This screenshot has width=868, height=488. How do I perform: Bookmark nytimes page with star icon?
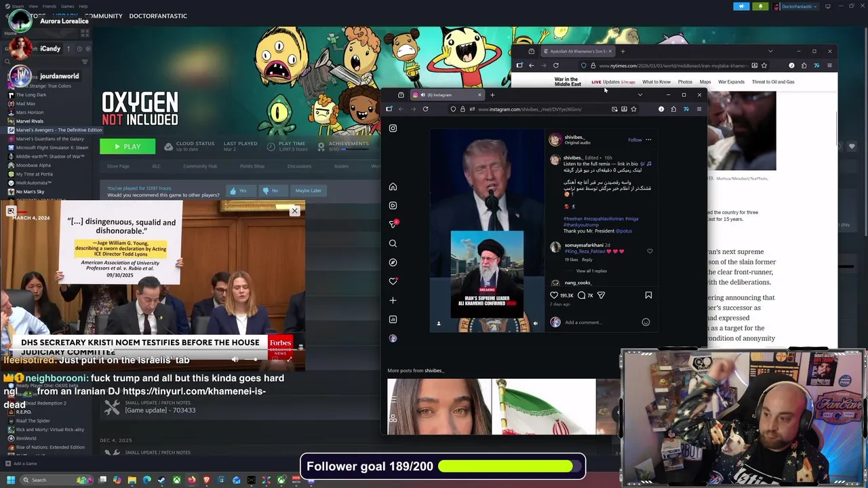pyautogui.click(x=764, y=66)
